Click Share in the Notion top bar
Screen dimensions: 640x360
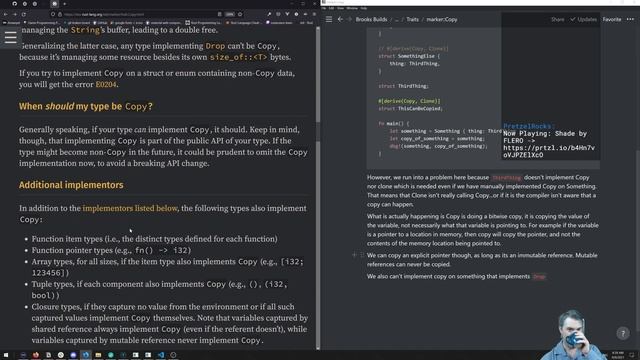(557, 19)
